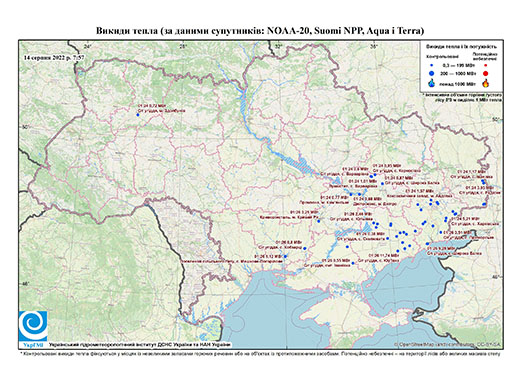The height and width of the screenshot is (368, 520).
Task: Select the blue dot labeled 11,74 МВт
Action: click(x=398, y=251)
